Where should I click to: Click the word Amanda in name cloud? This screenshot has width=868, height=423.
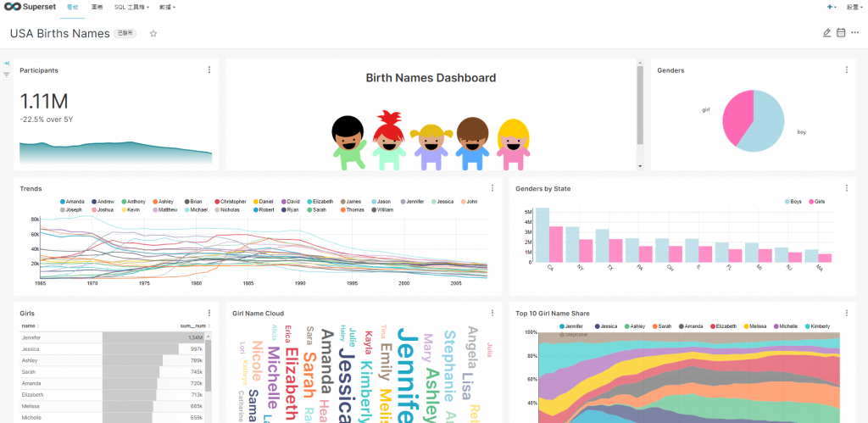tap(327, 361)
